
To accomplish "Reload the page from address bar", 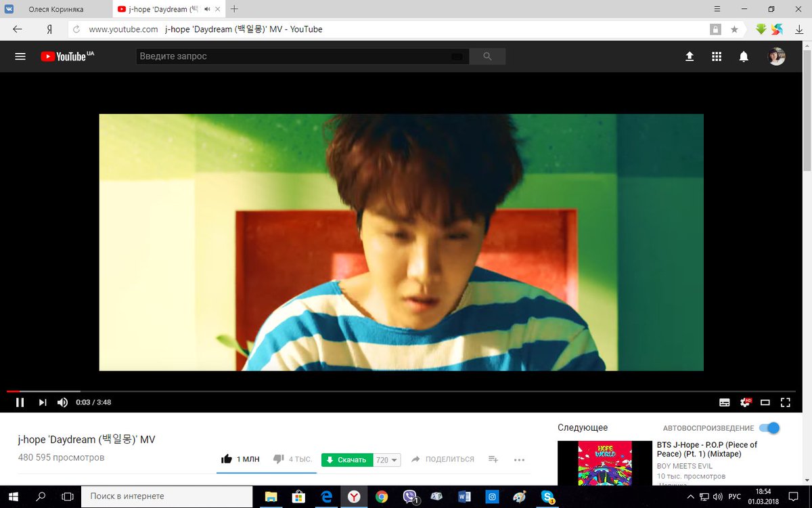I will 76,29.
